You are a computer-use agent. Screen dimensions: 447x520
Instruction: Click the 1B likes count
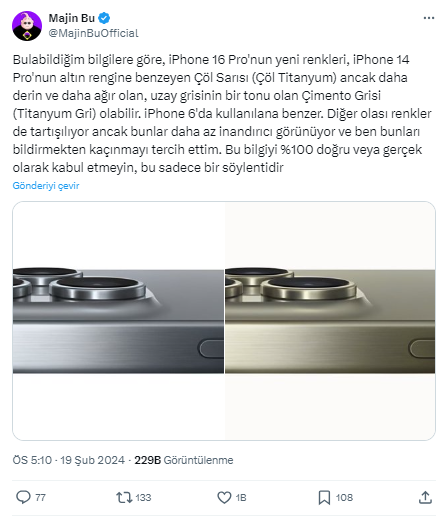241,498
